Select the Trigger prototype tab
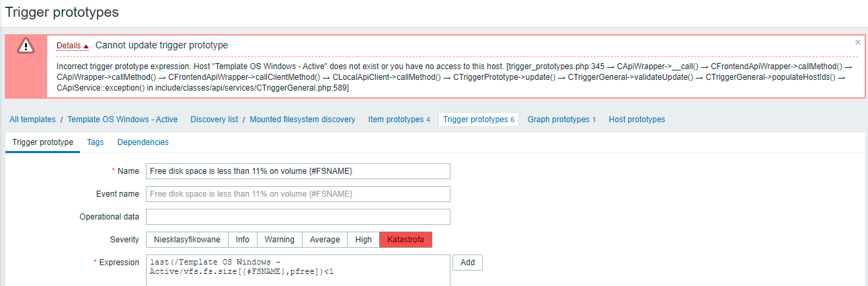The width and height of the screenshot is (868, 286). point(42,142)
